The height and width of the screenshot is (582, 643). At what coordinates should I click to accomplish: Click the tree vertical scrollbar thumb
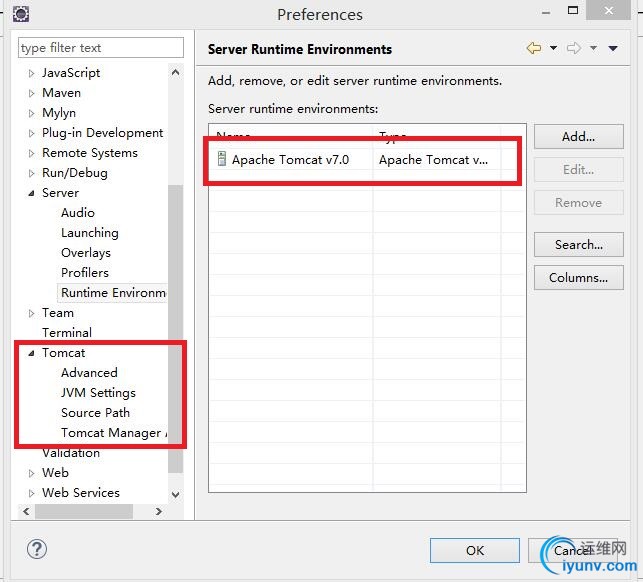click(176, 329)
